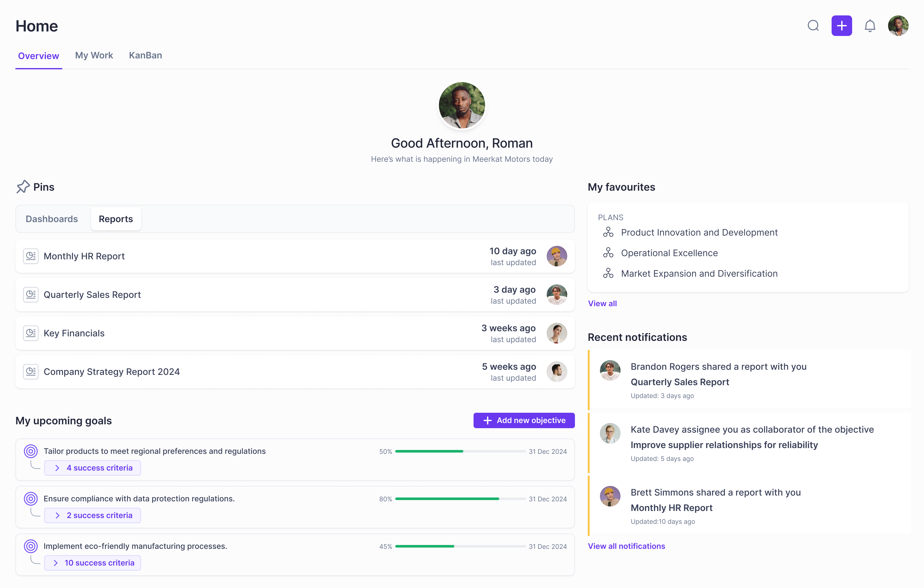924x588 pixels.
Task: Click the search magnifier icon
Action: pyautogui.click(x=813, y=26)
